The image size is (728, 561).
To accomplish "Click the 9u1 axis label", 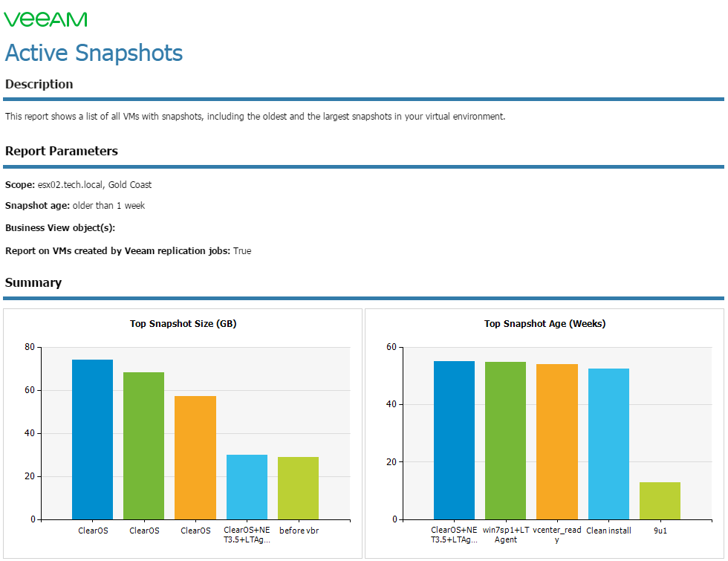I will (x=660, y=531).
